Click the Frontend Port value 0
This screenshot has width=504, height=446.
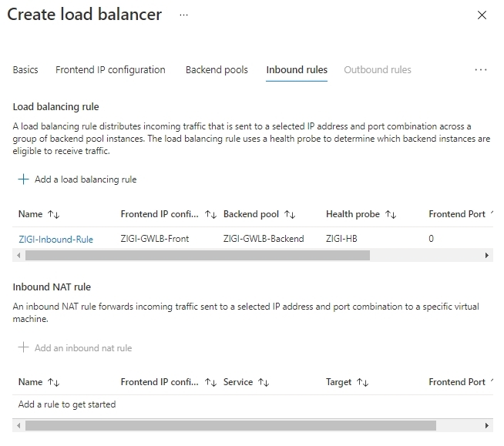[431, 239]
